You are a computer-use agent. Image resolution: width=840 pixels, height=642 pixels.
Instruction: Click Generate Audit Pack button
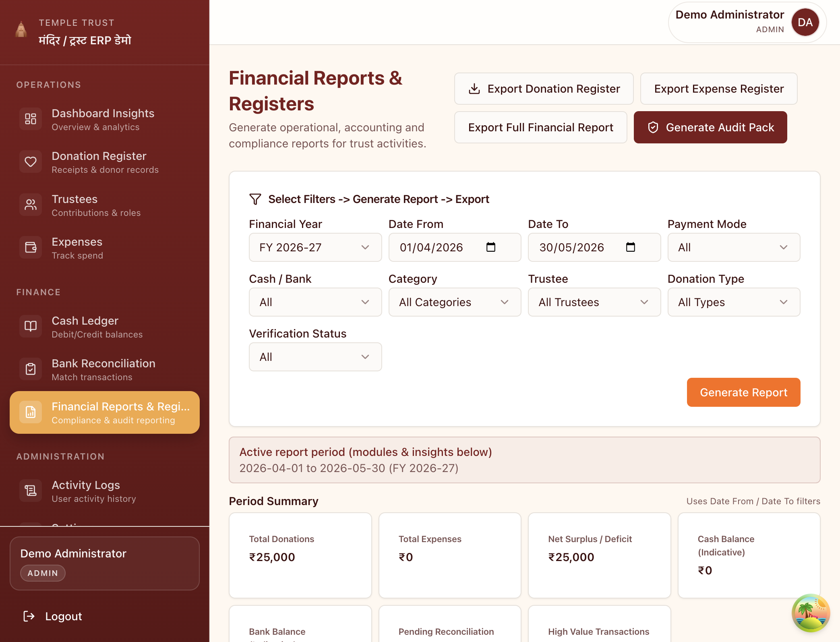point(710,127)
